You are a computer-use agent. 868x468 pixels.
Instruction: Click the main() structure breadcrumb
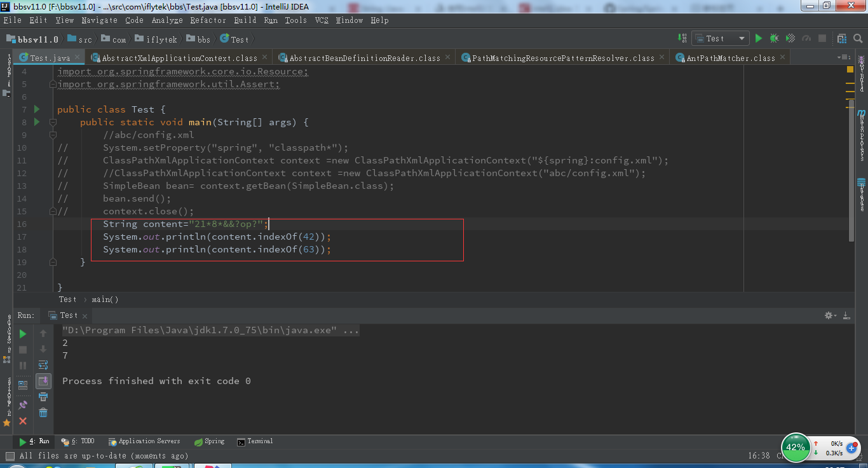tap(105, 299)
